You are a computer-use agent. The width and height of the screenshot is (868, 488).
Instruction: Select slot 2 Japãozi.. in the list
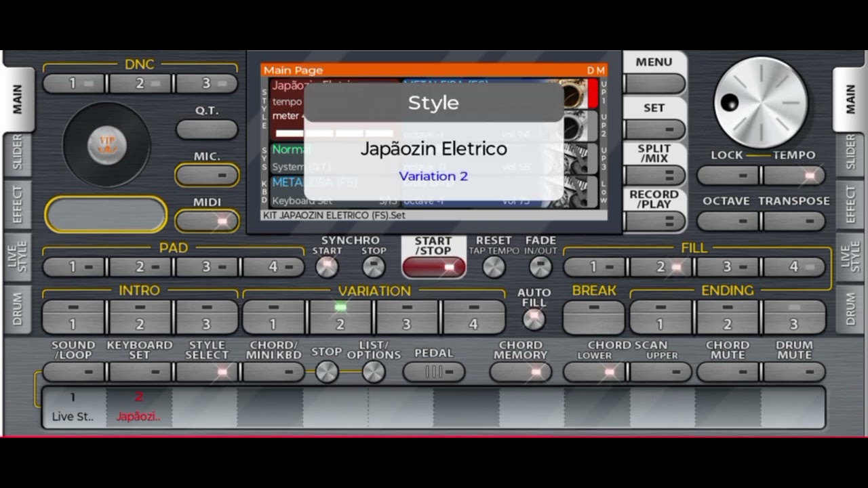click(x=138, y=407)
